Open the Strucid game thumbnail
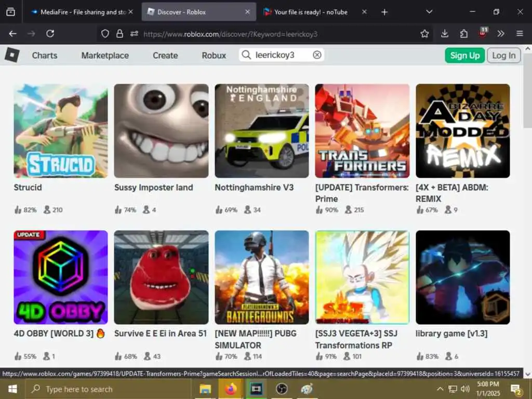 pos(61,131)
